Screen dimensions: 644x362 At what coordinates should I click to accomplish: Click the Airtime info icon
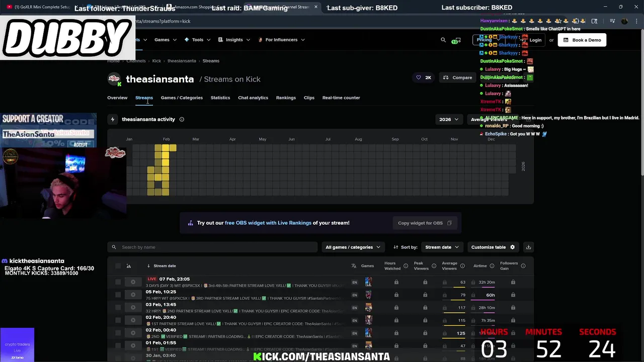[492, 266]
